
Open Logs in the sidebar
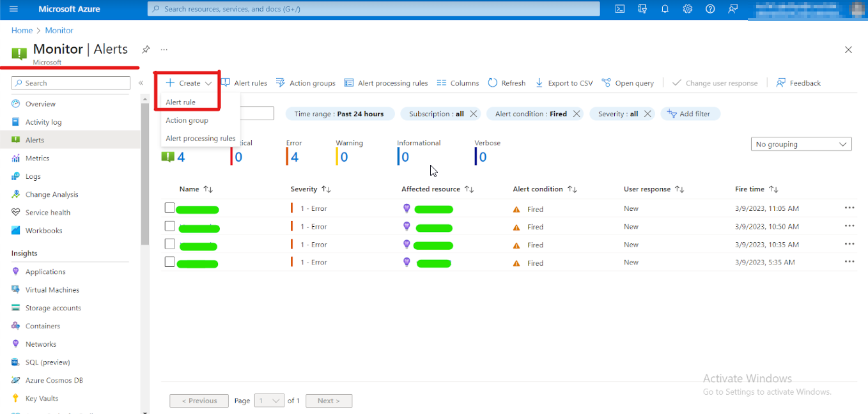pos(33,176)
